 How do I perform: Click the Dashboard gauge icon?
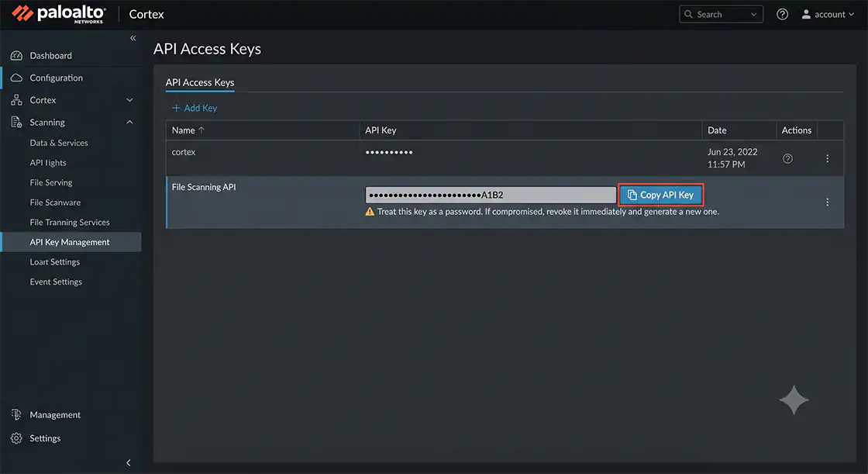tap(16, 55)
